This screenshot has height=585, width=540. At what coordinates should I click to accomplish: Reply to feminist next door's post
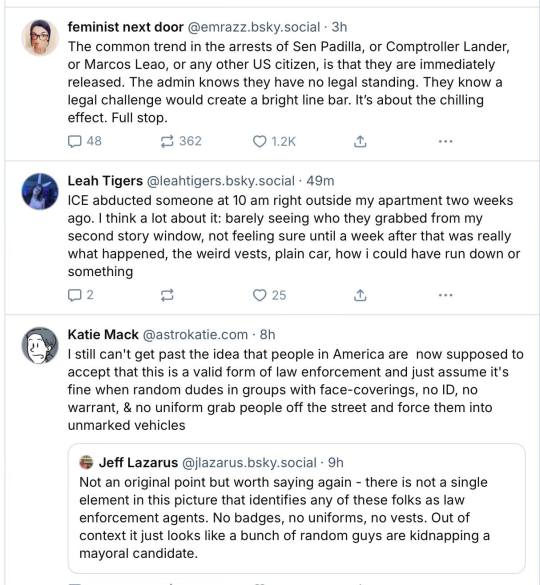coord(84,141)
